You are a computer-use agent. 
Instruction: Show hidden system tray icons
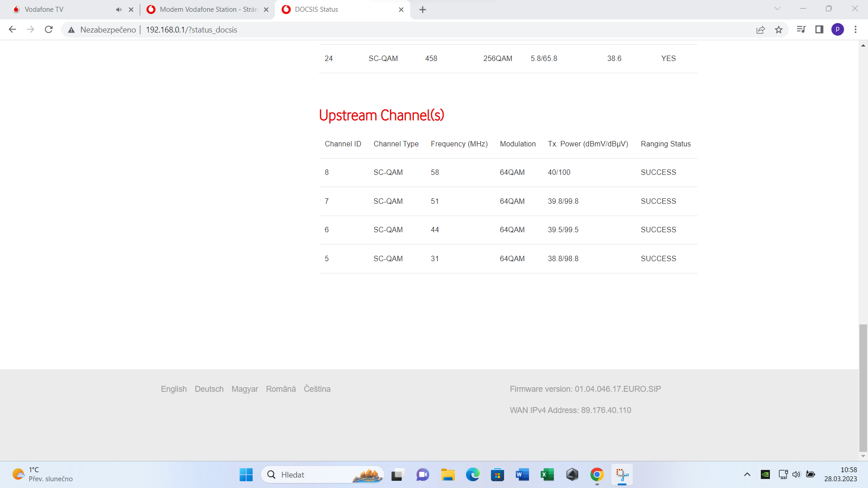point(747,474)
